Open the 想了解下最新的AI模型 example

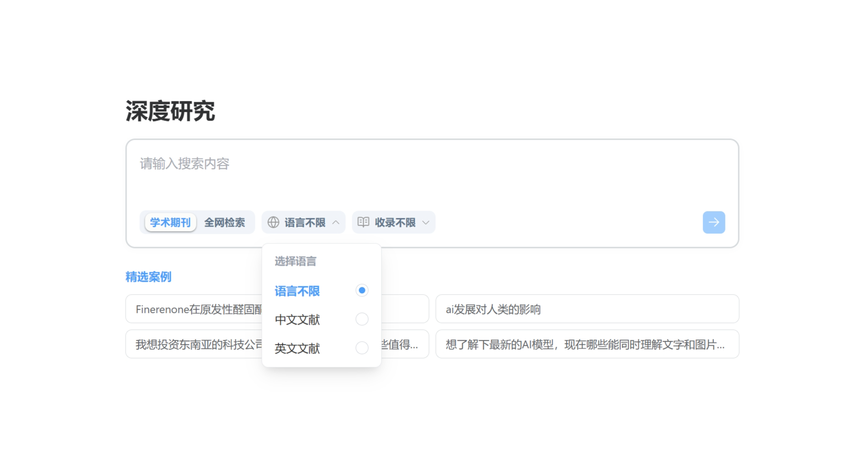pos(587,344)
